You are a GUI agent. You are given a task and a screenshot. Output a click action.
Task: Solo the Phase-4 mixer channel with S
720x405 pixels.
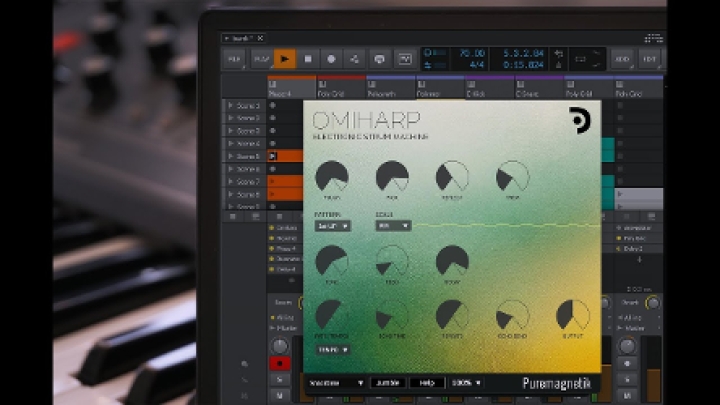point(280,379)
